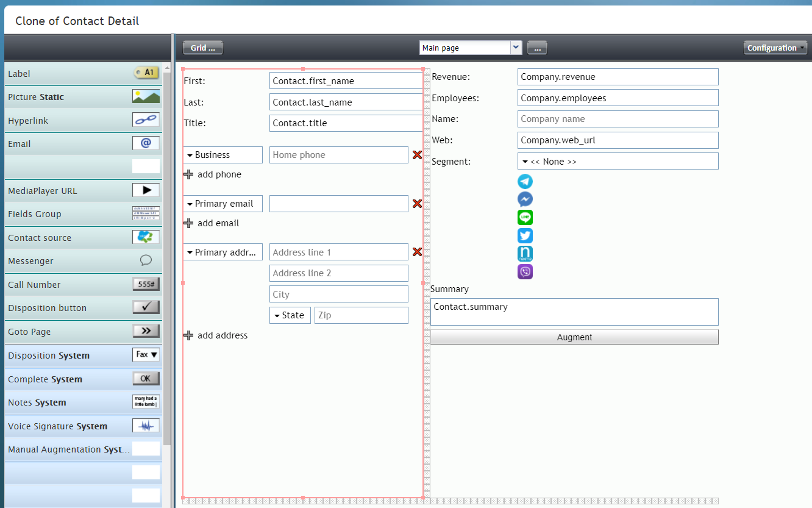Click the Company name field

pyautogui.click(x=618, y=119)
